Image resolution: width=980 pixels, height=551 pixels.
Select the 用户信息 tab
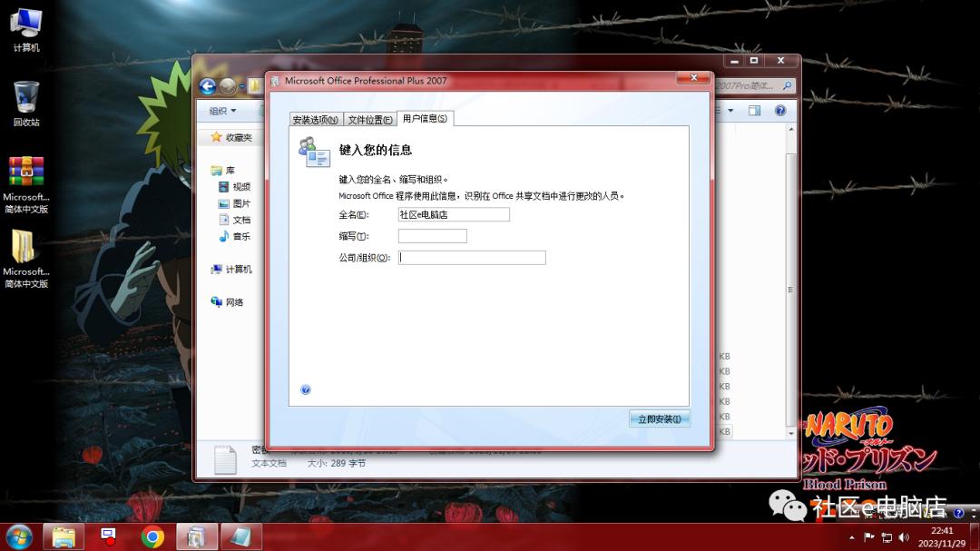[x=425, y=118]
